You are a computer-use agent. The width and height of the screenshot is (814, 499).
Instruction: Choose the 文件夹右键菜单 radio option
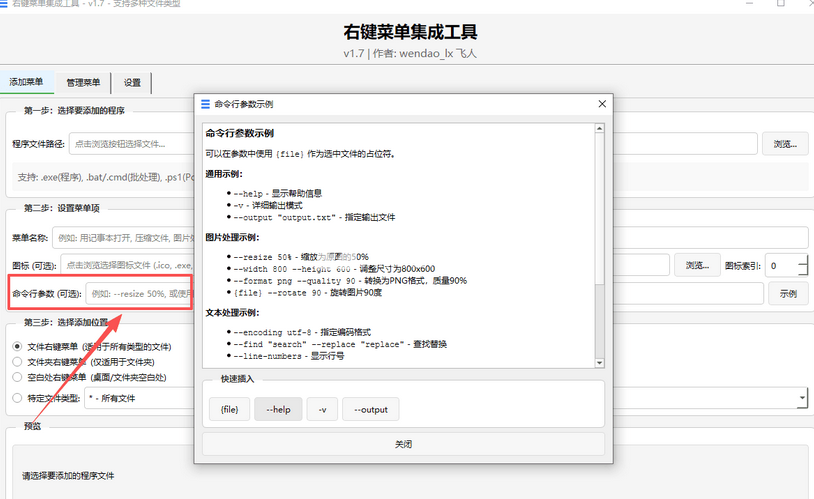click(17, 362)
